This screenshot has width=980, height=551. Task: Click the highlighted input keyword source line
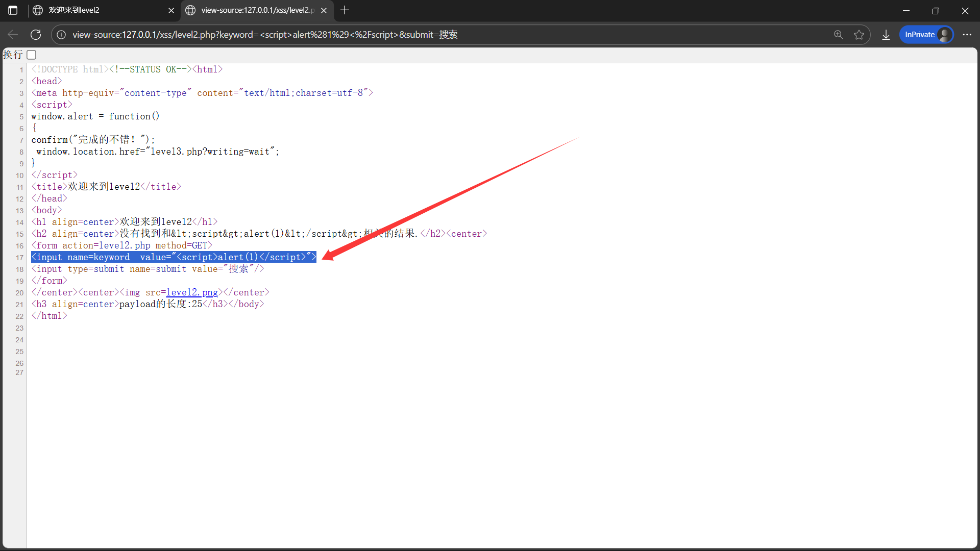[174, 257]
